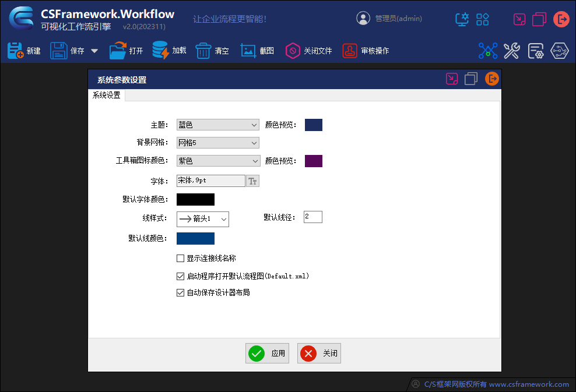Screen dimensions: 576x392
Task: Click the 字体 field showing 宋体, 9pt
Action: [x=211, y=181]
